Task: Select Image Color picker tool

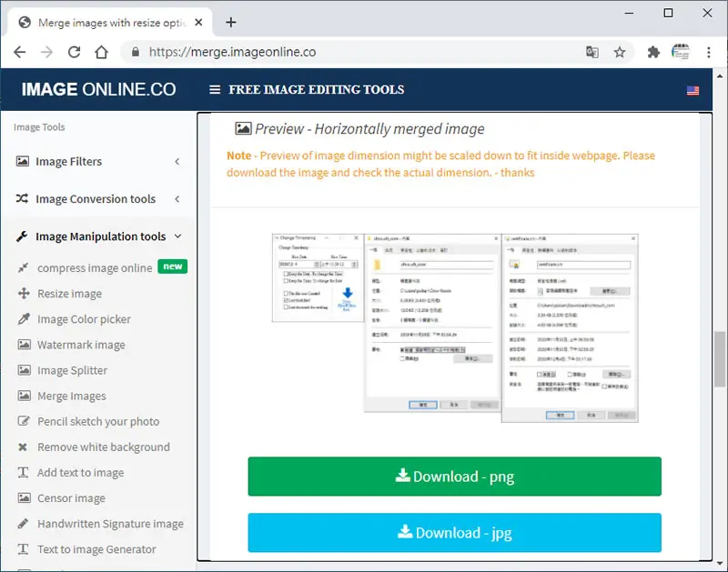Action: [x=84, y=319]
